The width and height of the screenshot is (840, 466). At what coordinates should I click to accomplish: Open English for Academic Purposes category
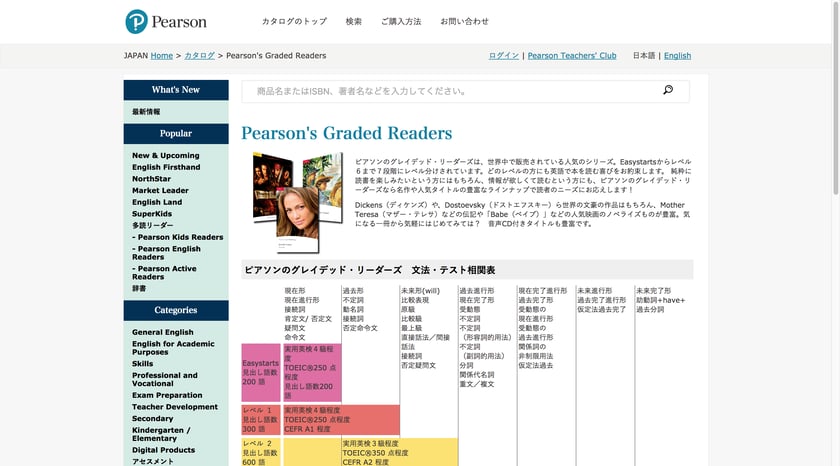point(173,348)
